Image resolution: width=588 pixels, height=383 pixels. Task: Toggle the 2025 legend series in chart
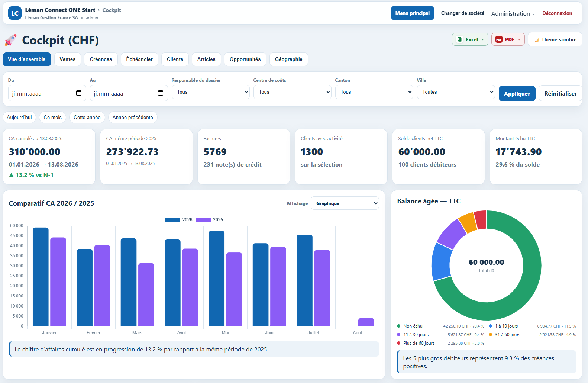(x=210, y=220)
